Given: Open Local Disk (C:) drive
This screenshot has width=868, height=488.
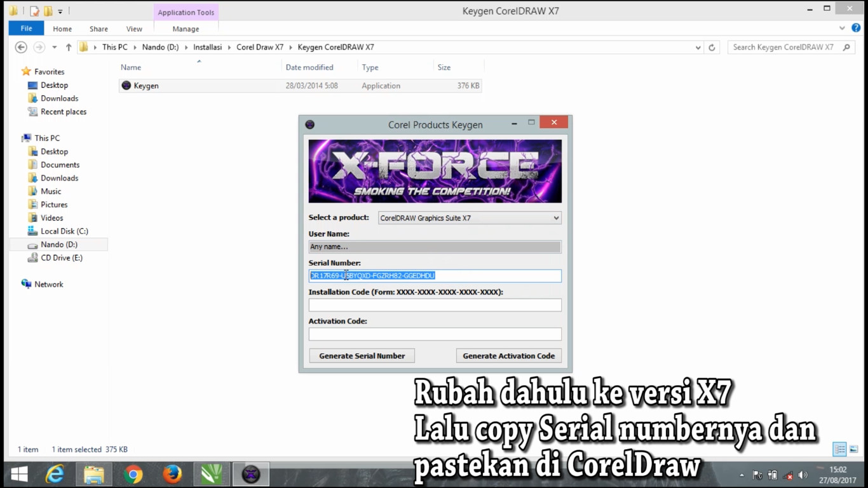Looking at the screenshot, I should click(x=64, y=232).
